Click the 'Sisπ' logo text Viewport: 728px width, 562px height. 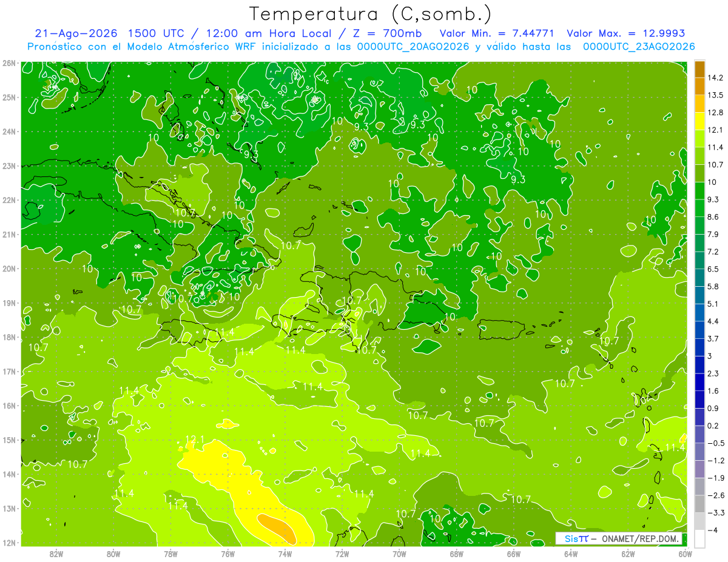(576, 539)
